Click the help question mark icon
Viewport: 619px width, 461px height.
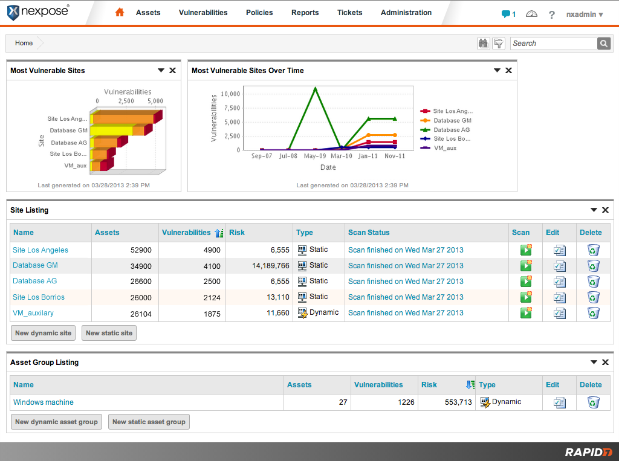551,14
